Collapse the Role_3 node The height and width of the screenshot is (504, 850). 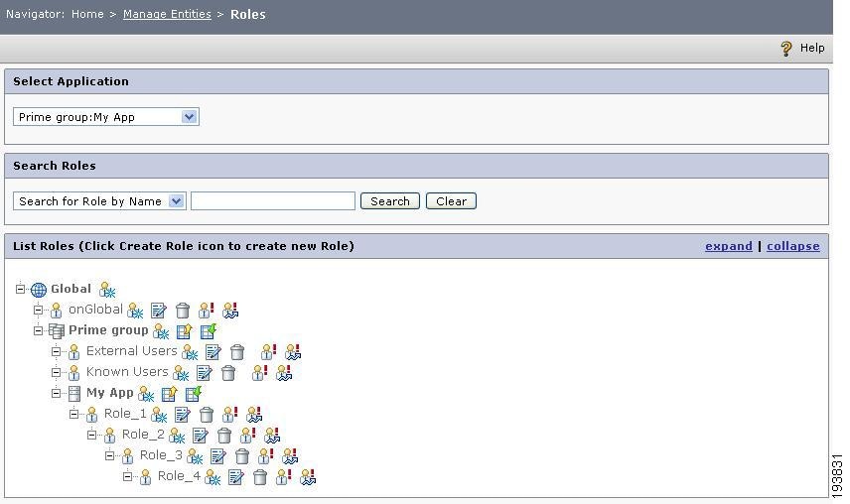(x=109, y=455)
